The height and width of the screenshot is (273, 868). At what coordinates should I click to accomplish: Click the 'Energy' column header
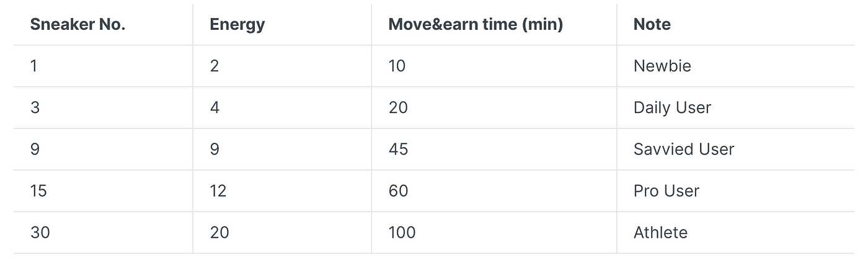coord(237,25)
